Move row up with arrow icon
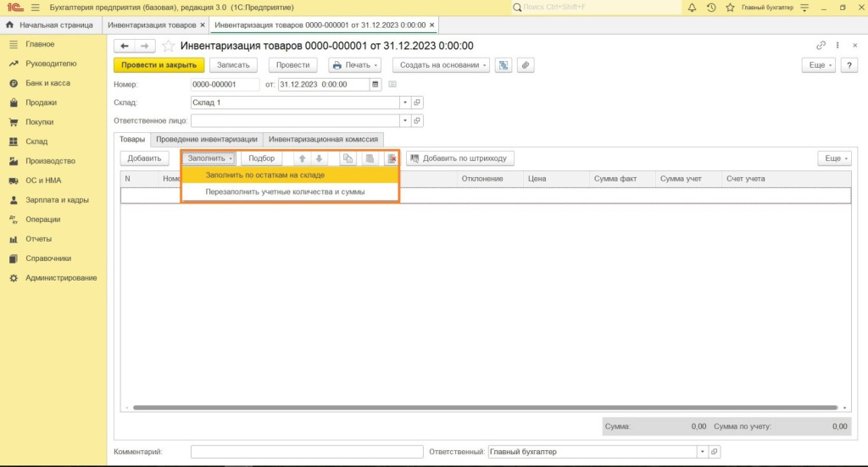The height and width of the screenshot is (467, 868). tap(303, 158)
